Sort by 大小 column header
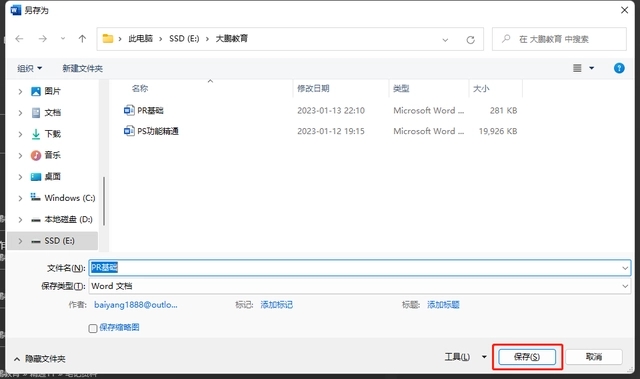This screenshot has width=640, height=379. (481, 88)
